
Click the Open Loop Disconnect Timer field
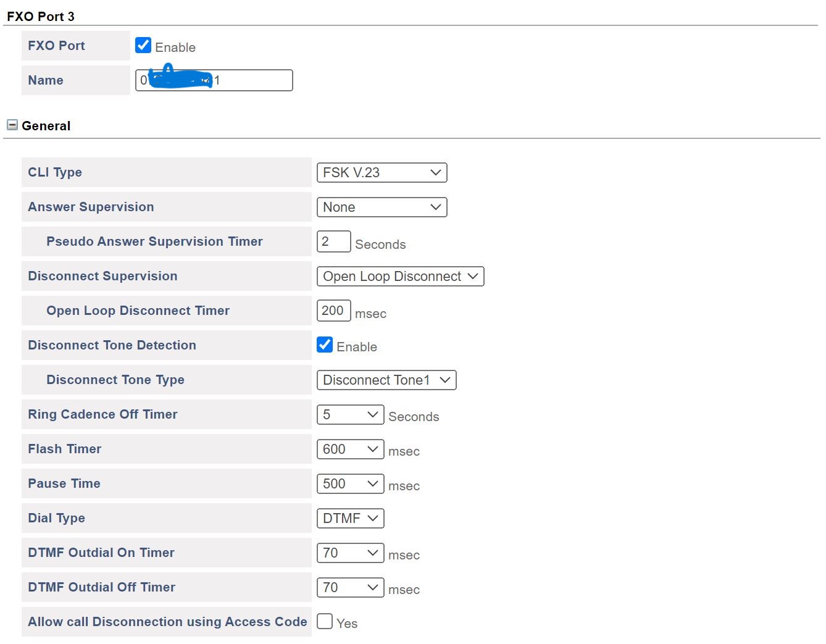tap(333, 311)
